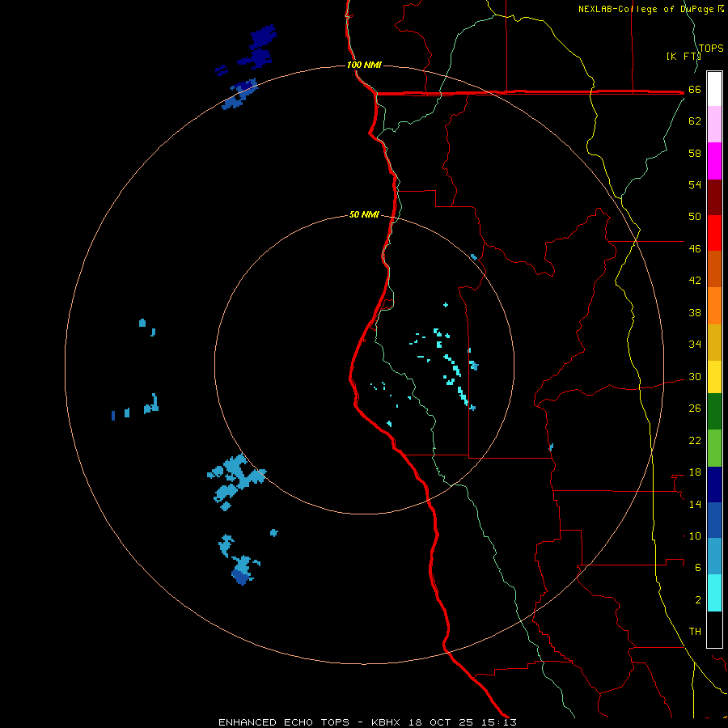Click the white swatch at top of legend
This screenshot has height=728, width=728.
pyautogui.click(x=714, y=89)
